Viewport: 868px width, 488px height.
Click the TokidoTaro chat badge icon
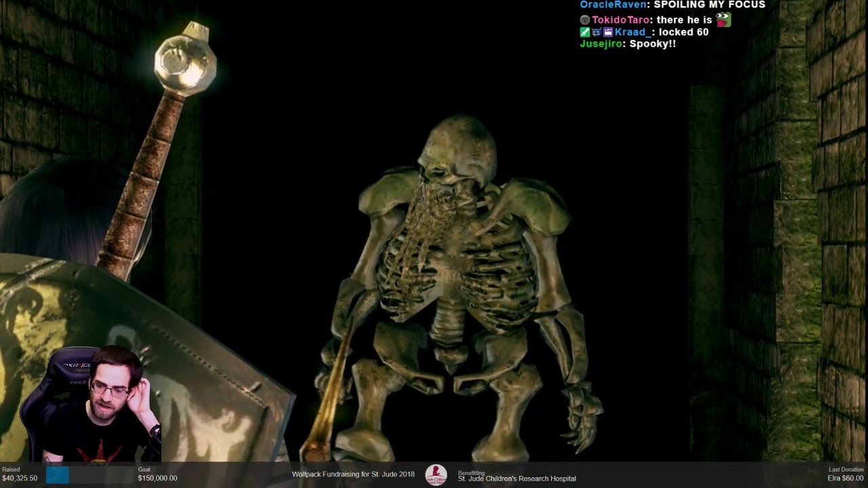pyautogui.click(x=585, y=20)
